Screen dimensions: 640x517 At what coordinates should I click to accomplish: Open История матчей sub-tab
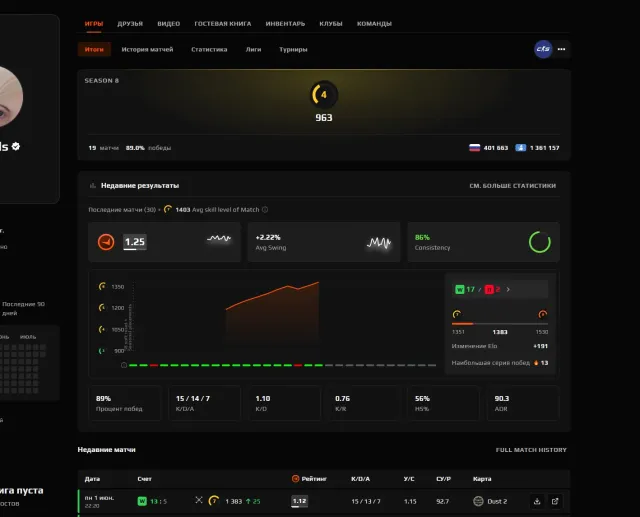(x=147, y=49)
